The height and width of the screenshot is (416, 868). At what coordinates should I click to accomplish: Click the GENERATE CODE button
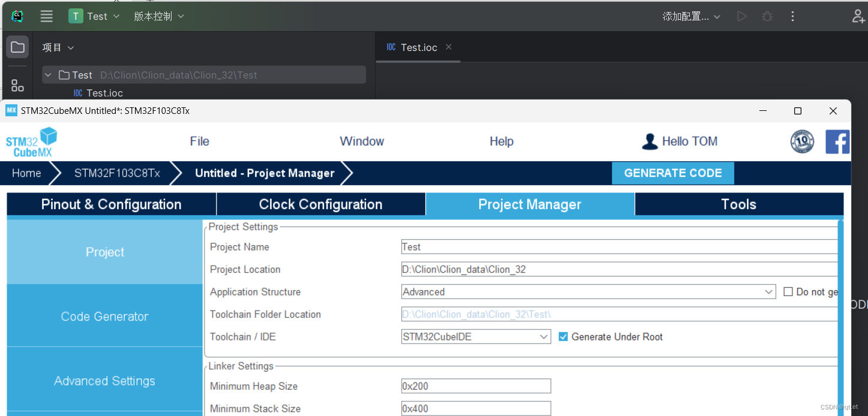click(x=673, y=173)
